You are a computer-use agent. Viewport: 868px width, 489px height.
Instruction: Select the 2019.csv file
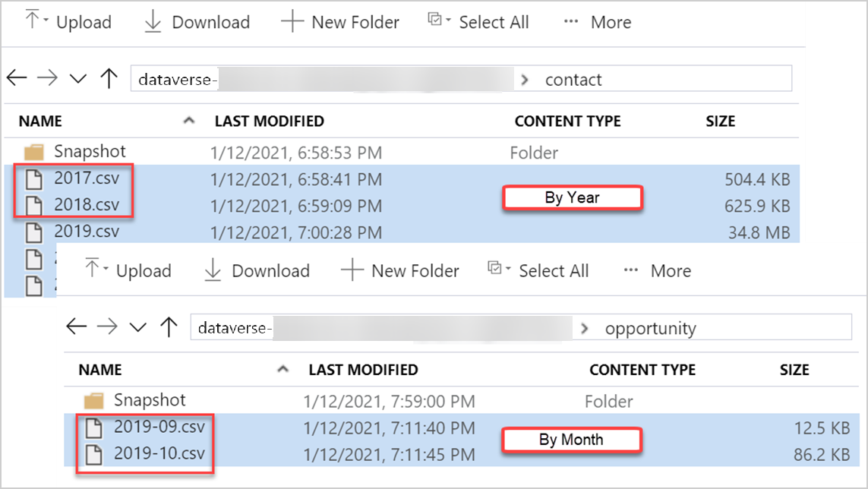point(87,231)
